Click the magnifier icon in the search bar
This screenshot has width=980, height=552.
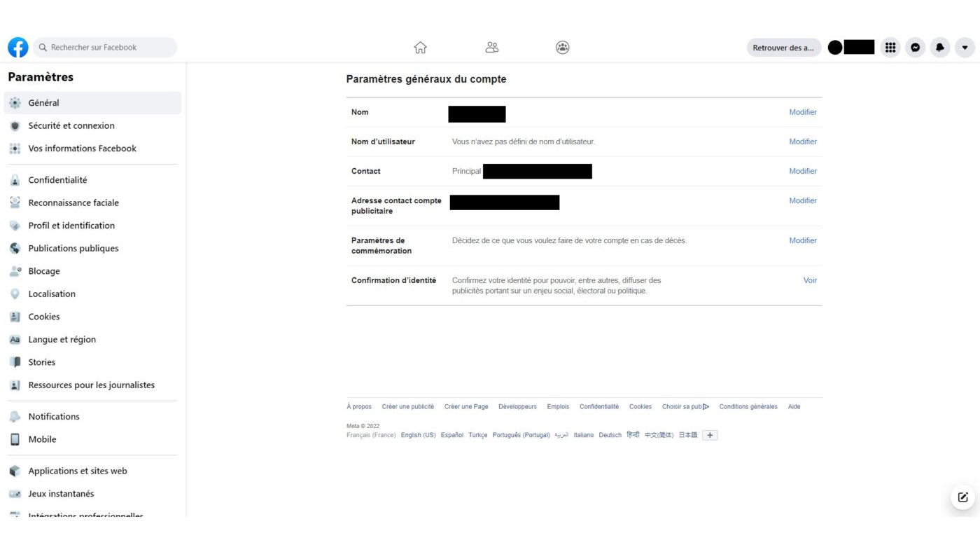[x=43, y=47]
